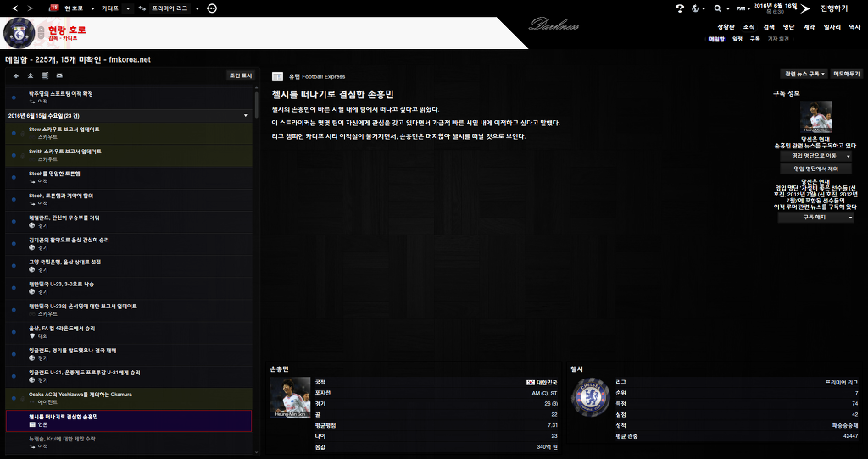Open the 일자리 menu
The image size is (868, 459).
832,26
